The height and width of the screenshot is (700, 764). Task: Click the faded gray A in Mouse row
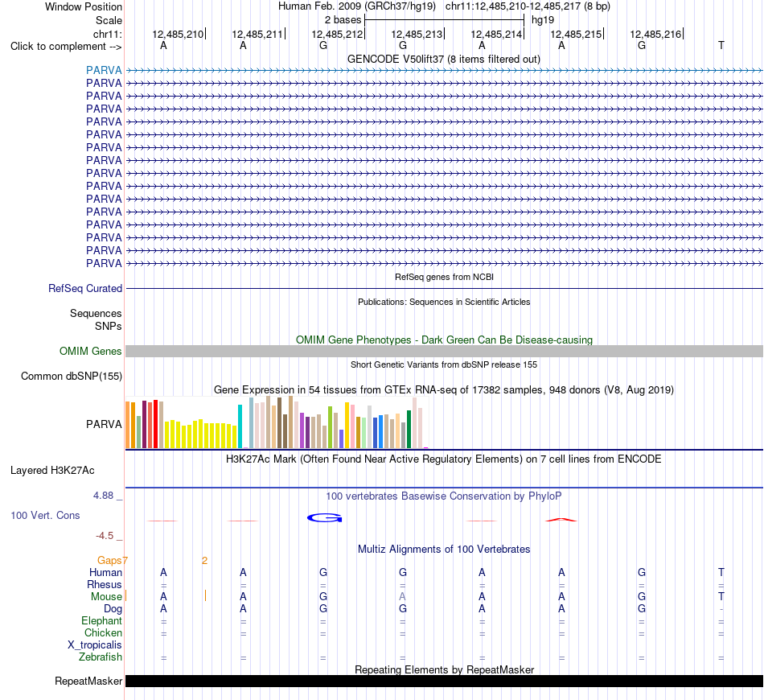(402, 597)
